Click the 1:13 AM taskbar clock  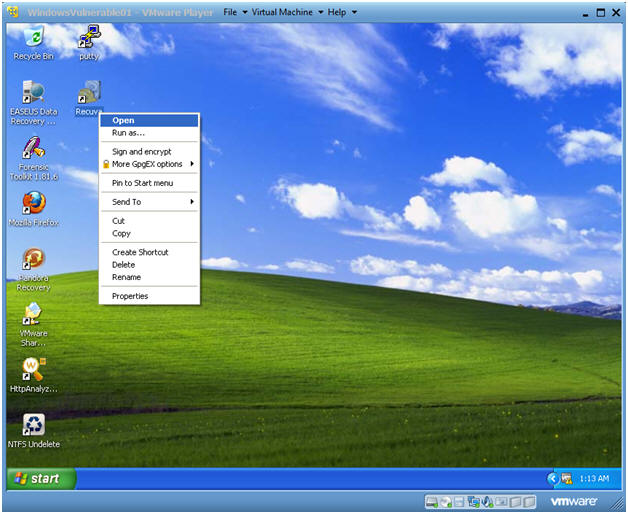click(594, 478)
